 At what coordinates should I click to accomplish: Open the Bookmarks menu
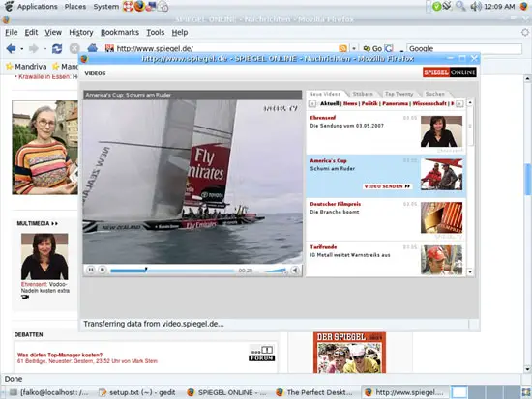(x=120, y=32)
